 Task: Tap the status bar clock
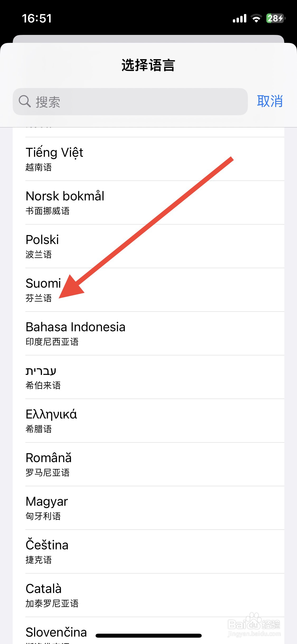tap(37, 19)
